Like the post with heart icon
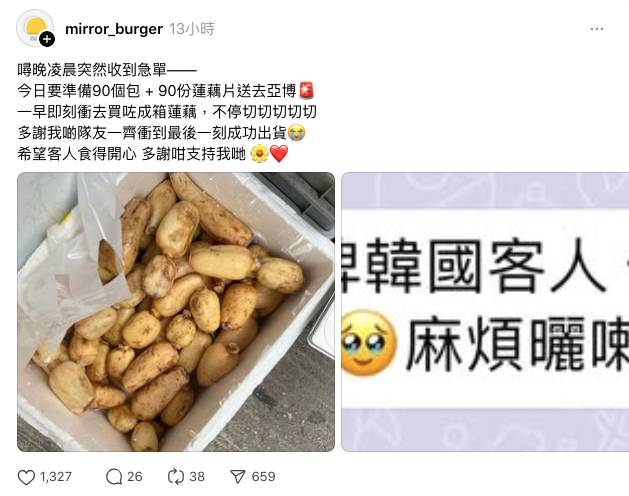 (26, 477)
